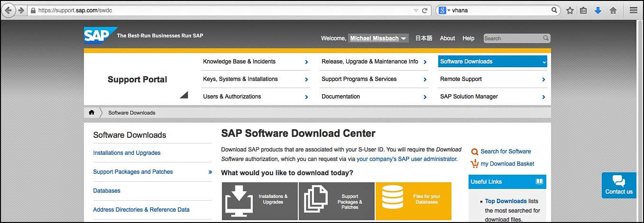Collapse the Software Downloads menu chevron
Image resolution: width=644 pixels, height=223 pixels.
pyautogui.click(x=544, y=62)
